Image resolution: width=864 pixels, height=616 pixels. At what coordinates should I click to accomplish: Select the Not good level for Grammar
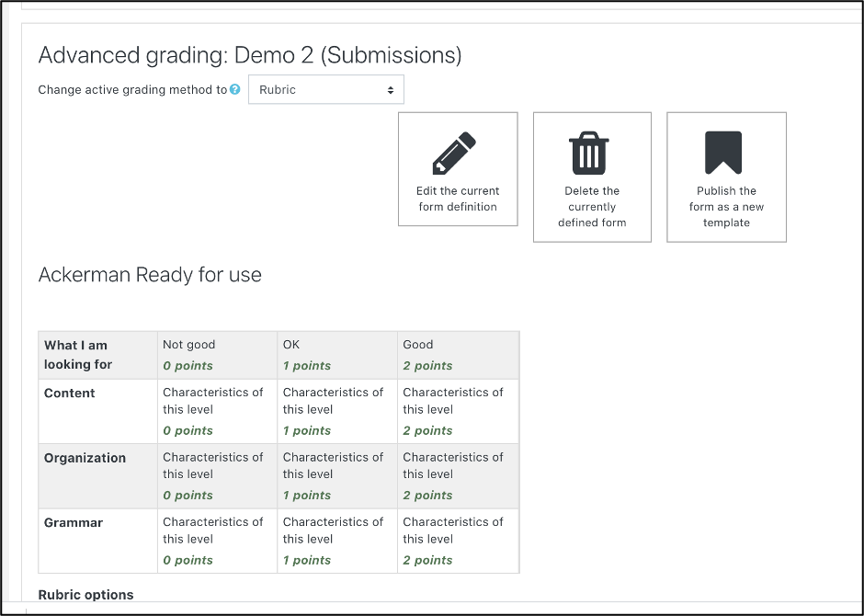tap(217, 540)
